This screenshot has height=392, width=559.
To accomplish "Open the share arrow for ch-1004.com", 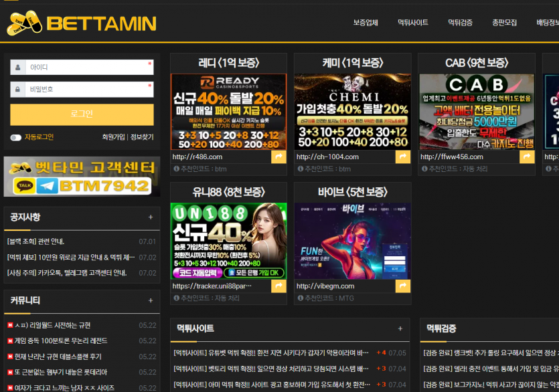I will (x=403, y=157).
